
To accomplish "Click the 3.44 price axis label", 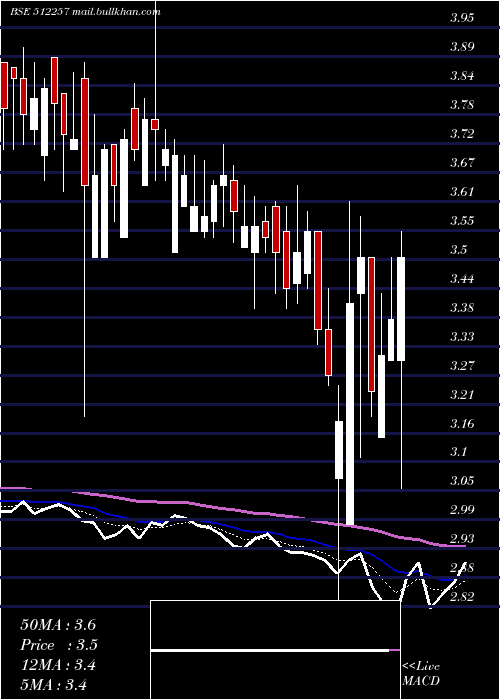I will [x=462, y=279].
